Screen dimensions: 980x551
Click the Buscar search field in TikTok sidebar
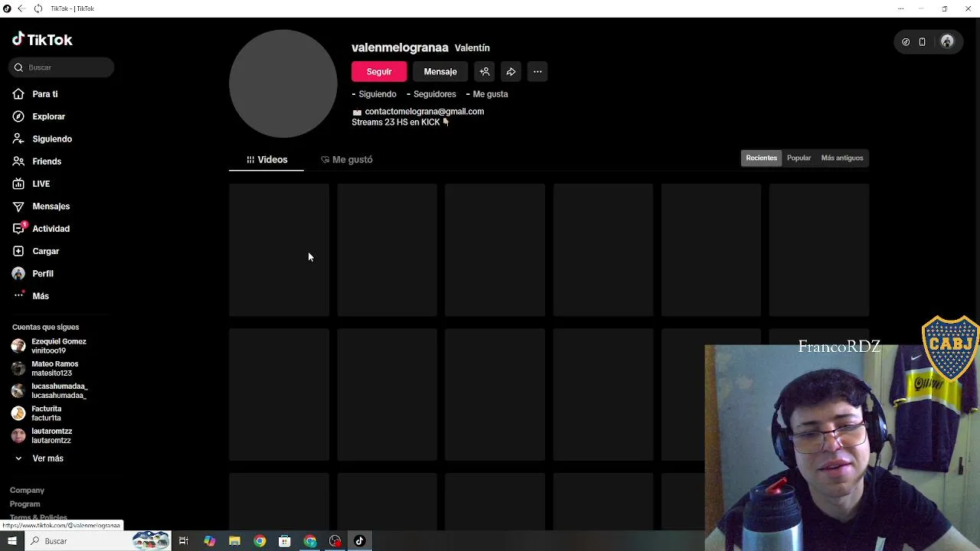pyautogui.click(x=62, y=67)
